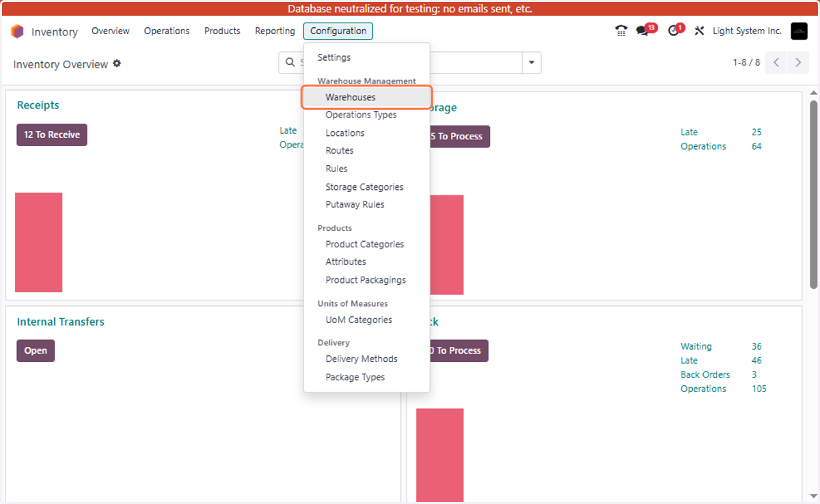The image size is (820, 504).
Task: Select Product Packagings menu entry
Action: (367, 280)
